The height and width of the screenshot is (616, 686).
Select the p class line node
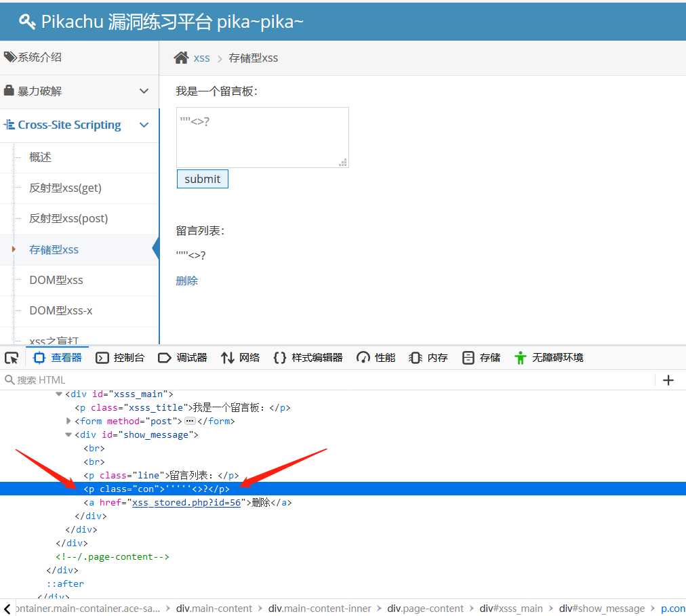click(161, 475)
